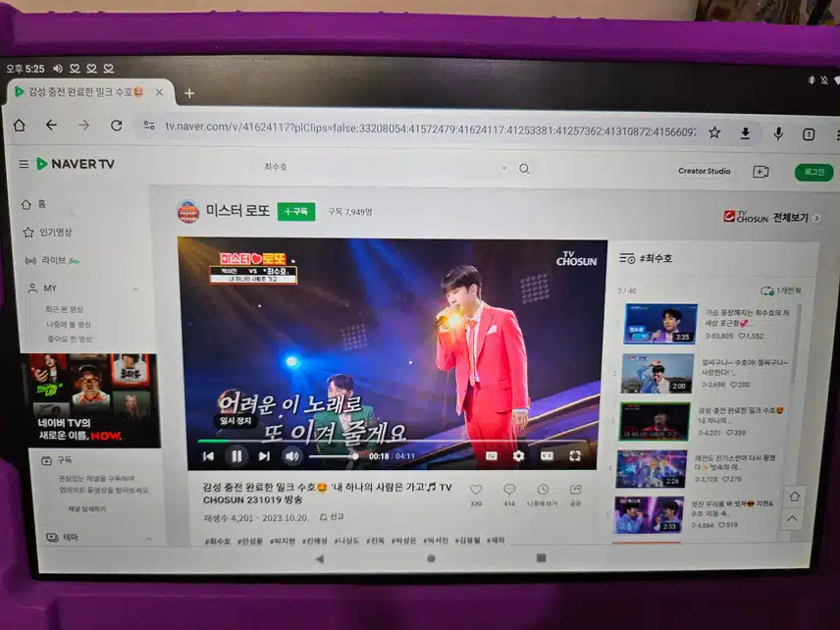840x630 pixels.
Task: Open Creator Studio
Action: click(704, 171)
